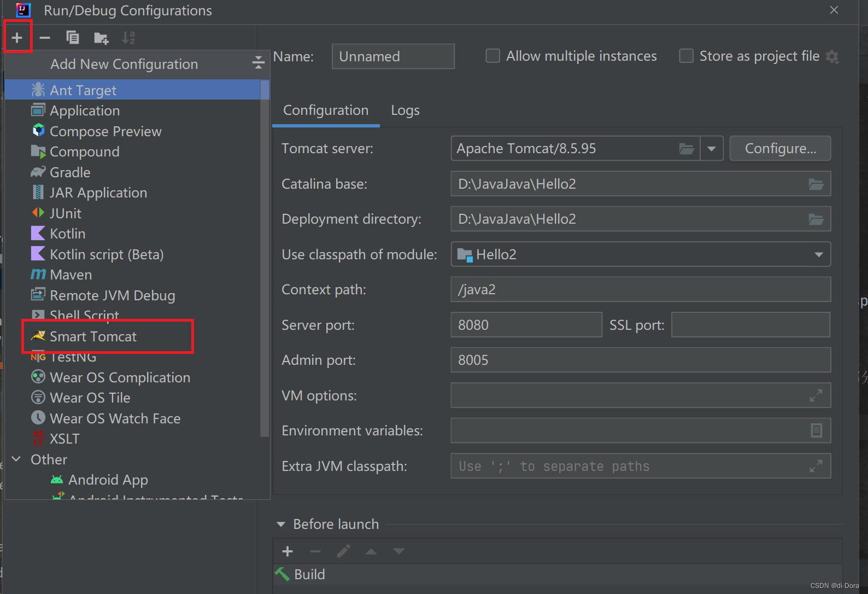Image resolution: width=868 pixels, height=594 pixels.
Task: Select Ant Target configuration type
Action: (x=133, y=90)
